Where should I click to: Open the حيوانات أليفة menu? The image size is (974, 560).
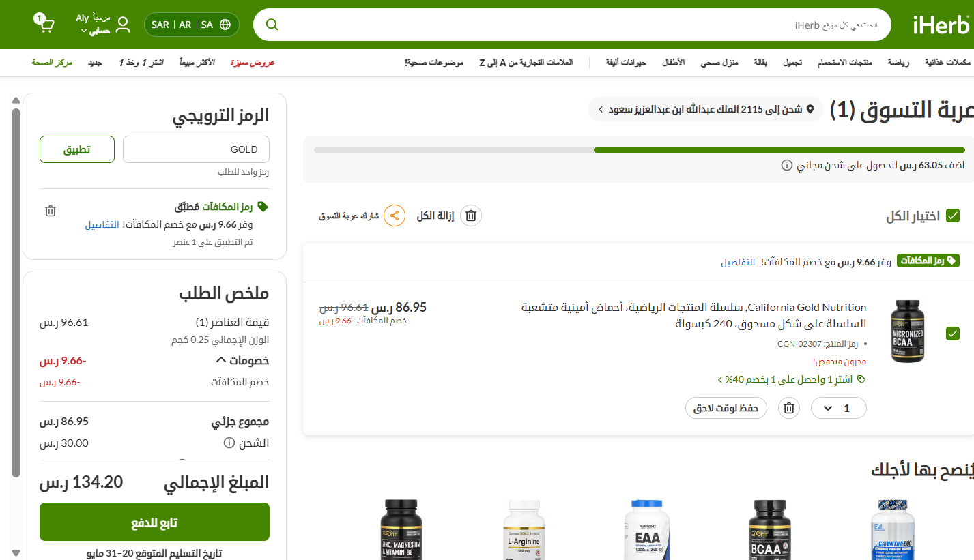(x=627, y=62)
